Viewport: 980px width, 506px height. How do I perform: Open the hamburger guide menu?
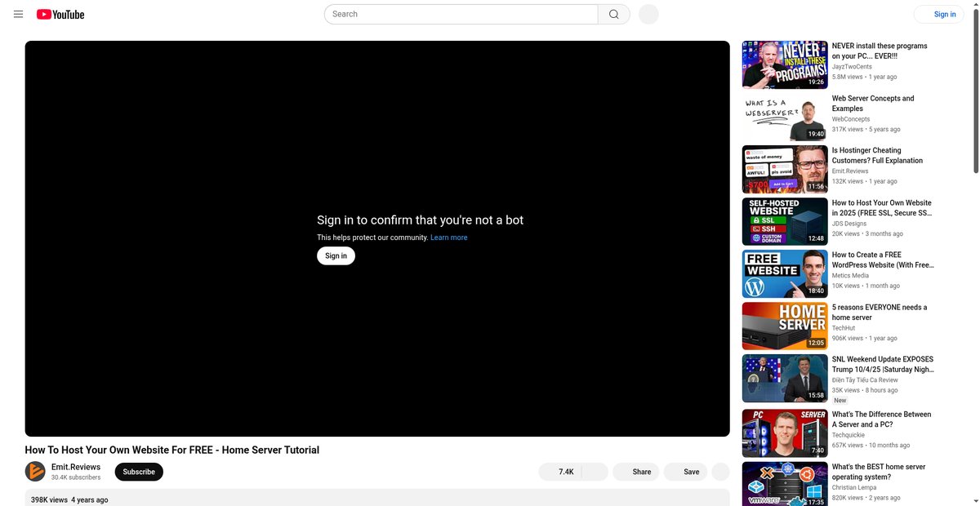coord(18,14)
